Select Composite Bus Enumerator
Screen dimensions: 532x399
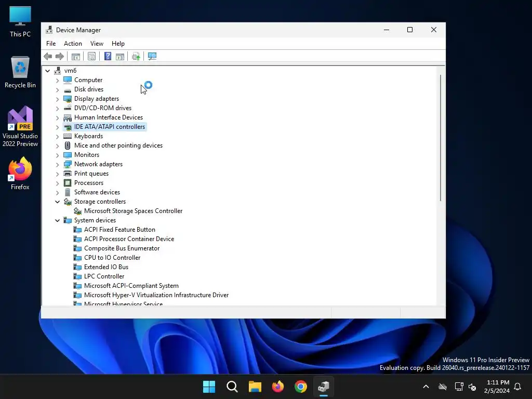pyautogui.click(x=122, y=248)
